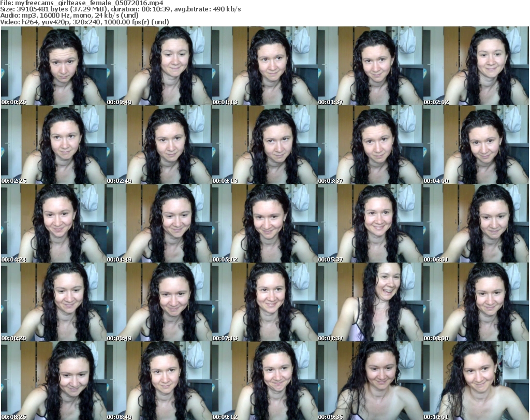Viewport: 530px width, 420px height.
Task: Open the thumbnail stamped 00:07:13
Action: click(264, 302)
